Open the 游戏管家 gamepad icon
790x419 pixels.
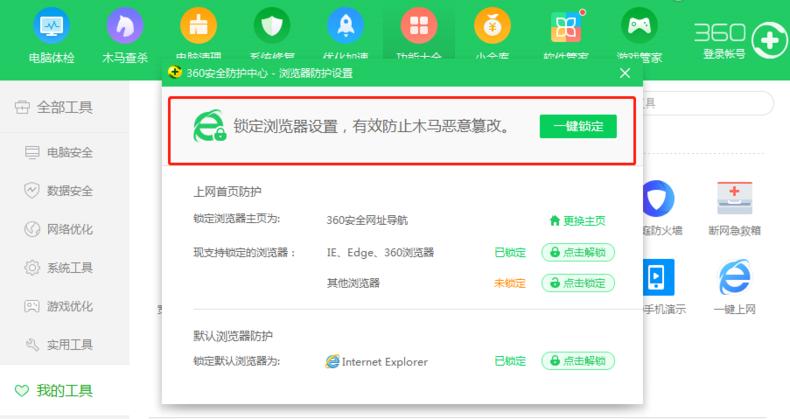pyautogui.click(x=639, y=25)
